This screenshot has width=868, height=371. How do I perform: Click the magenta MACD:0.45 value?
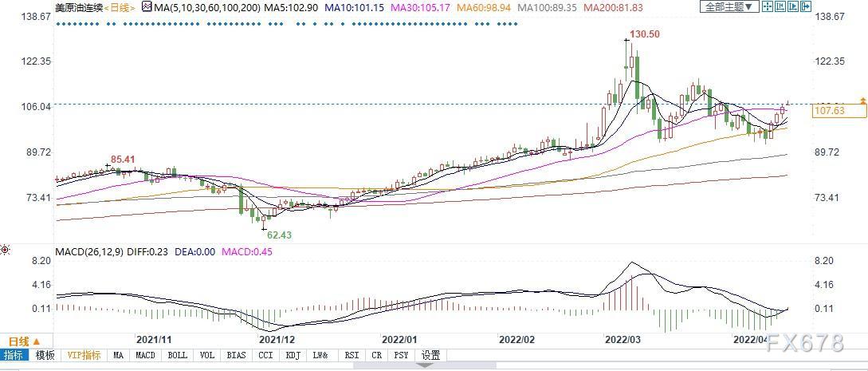pos(247,252)
